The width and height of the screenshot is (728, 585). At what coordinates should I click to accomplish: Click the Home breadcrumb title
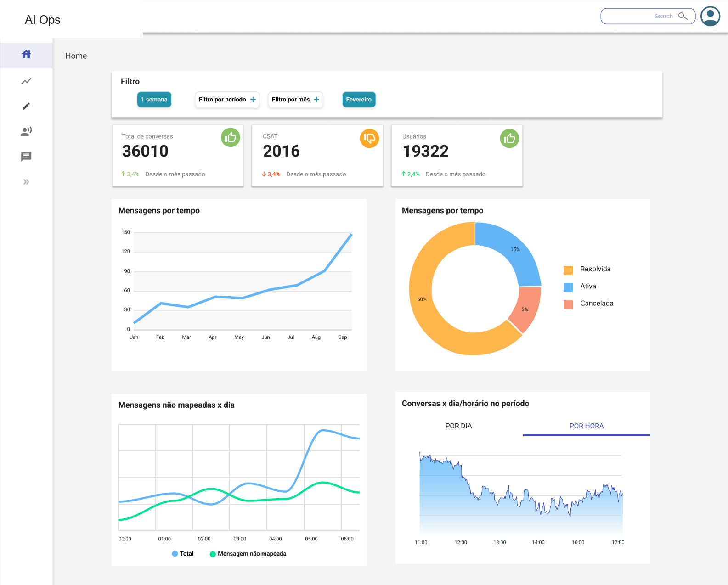point(76,56)
